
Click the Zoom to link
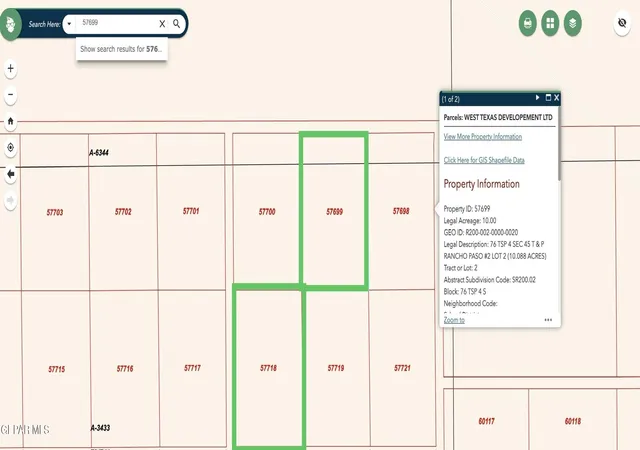pos(454,320)
